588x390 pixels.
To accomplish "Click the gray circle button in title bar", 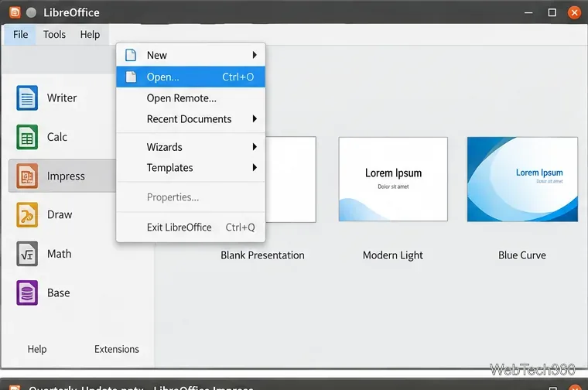I will pyautogui.click(x=32, y=12).
